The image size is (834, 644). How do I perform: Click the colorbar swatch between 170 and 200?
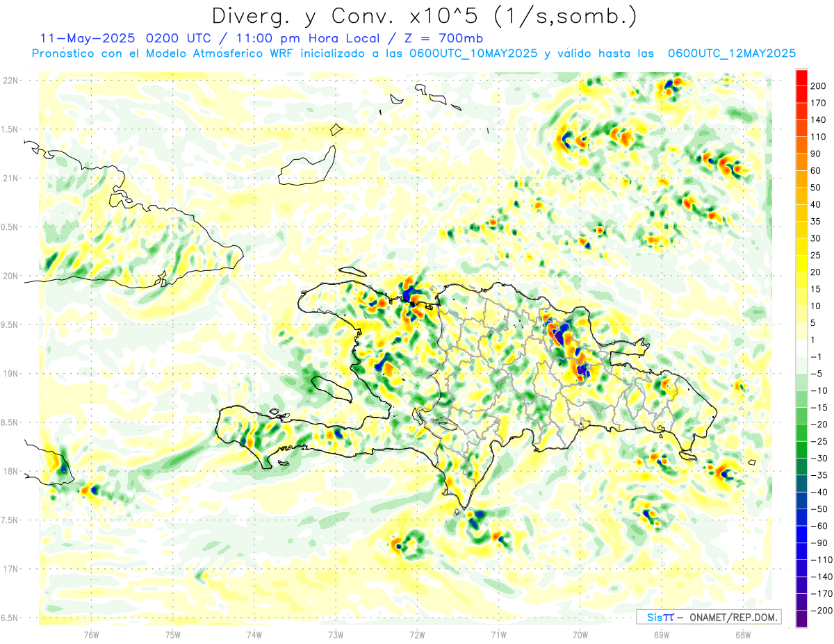tap(801, 94)
